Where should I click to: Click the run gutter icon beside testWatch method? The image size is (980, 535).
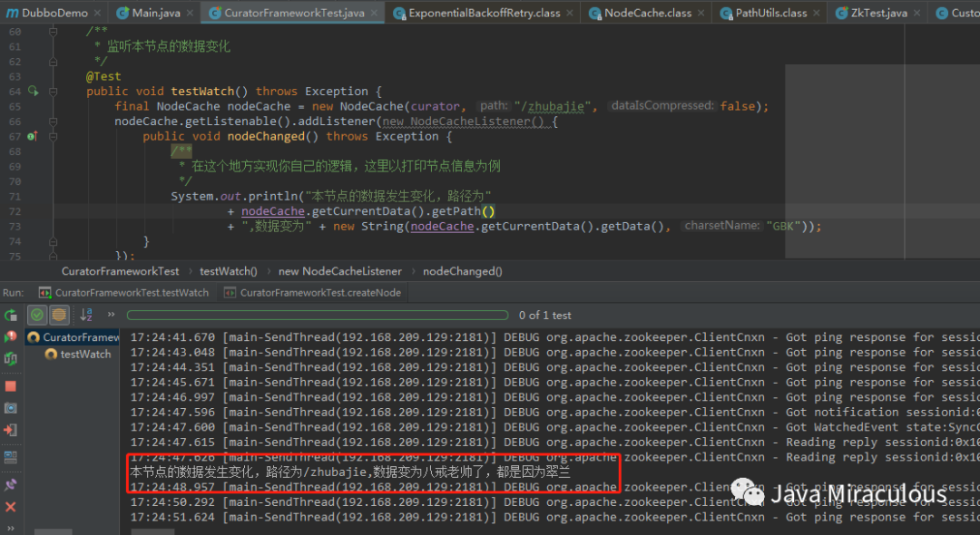tap(34, 92)
